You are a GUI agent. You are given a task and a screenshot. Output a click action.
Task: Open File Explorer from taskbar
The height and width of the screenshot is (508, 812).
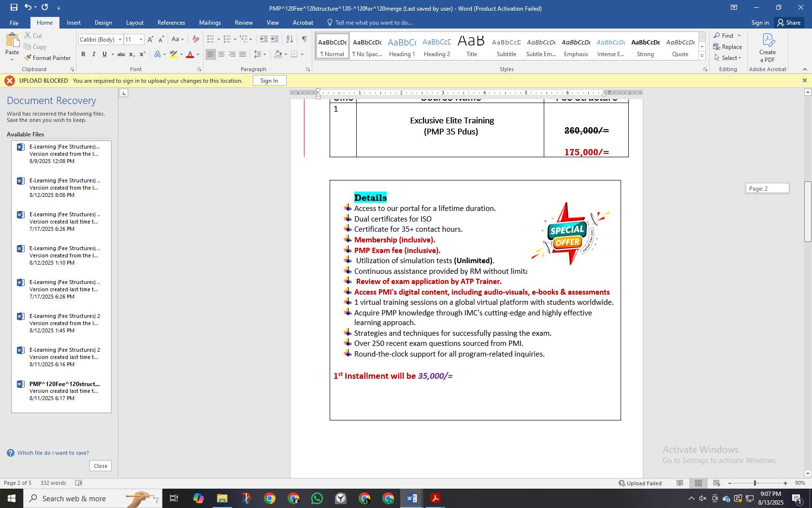click(x=222, y=498)
